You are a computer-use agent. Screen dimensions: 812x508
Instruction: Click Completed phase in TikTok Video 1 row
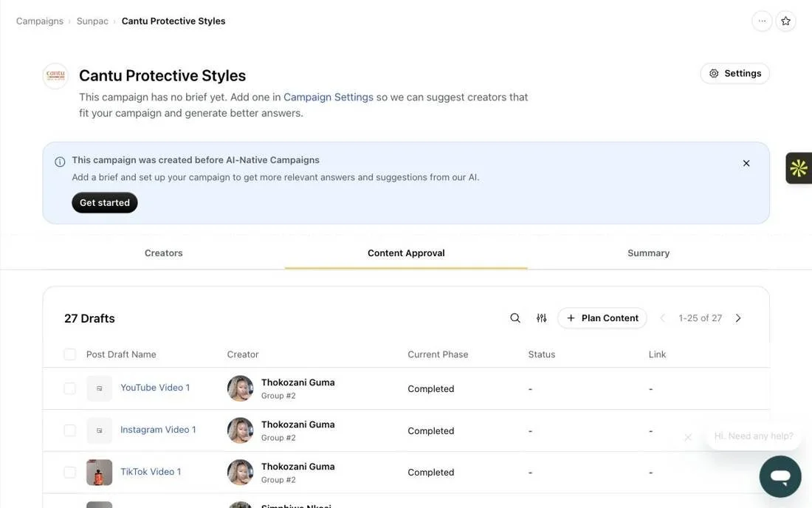click(x=431, y=473)
